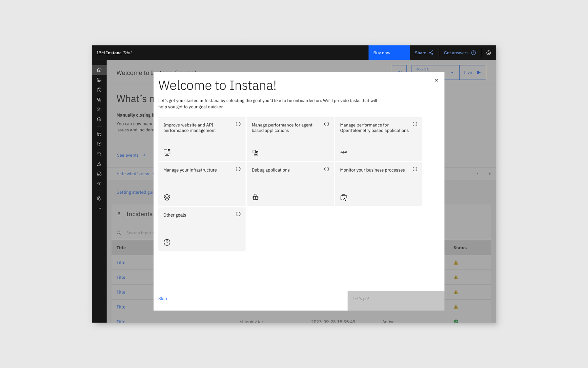The height and width of the screenshot is (368, 588).
Task: Open Home in the left sidebar
Action: 99,70
